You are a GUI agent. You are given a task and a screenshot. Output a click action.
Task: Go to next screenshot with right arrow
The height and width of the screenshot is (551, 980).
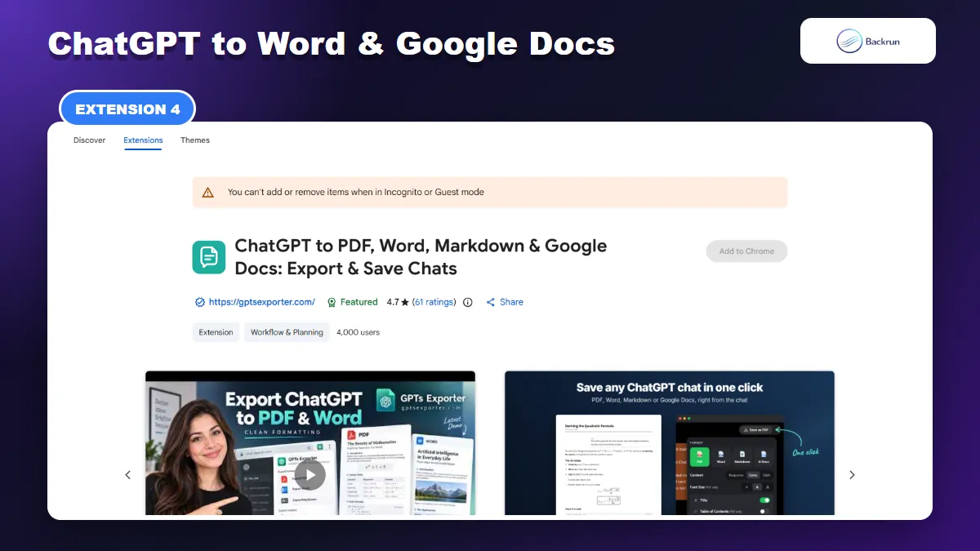coord(852,475)
